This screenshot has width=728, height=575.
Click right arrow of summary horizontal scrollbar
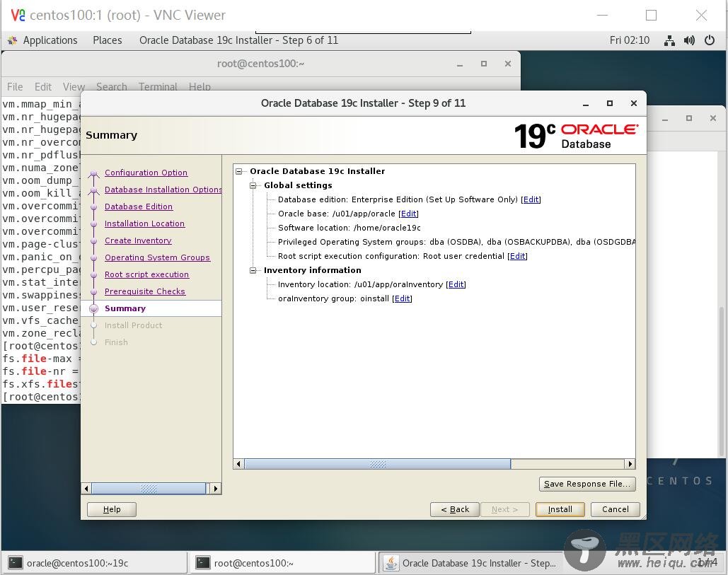[630, 464]
